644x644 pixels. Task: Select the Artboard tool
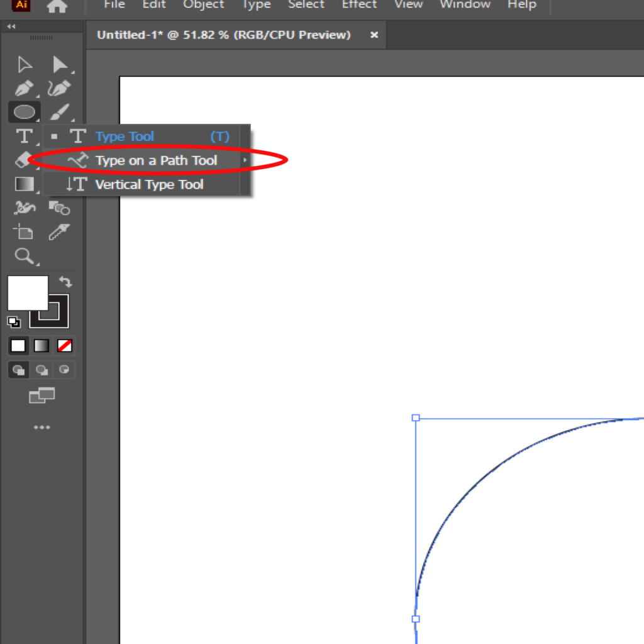click(23, 232)
